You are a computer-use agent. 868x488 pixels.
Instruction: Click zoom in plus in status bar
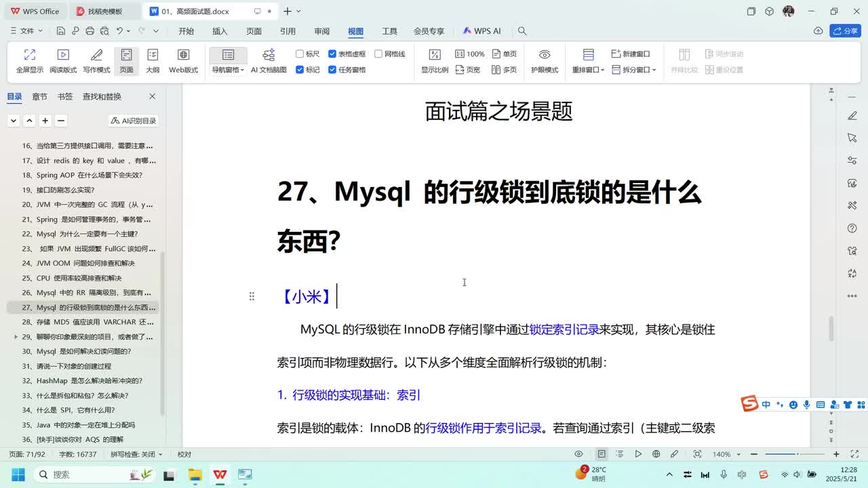pyautogui.click(x=837, y=454)
